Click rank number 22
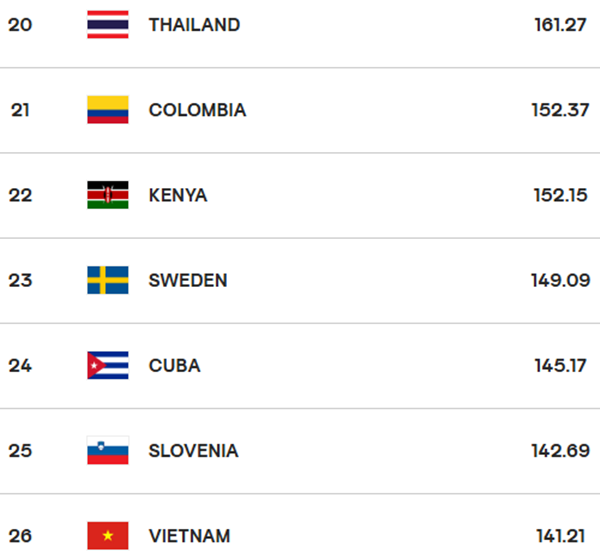The image size is (600, 558). point(20,195)
